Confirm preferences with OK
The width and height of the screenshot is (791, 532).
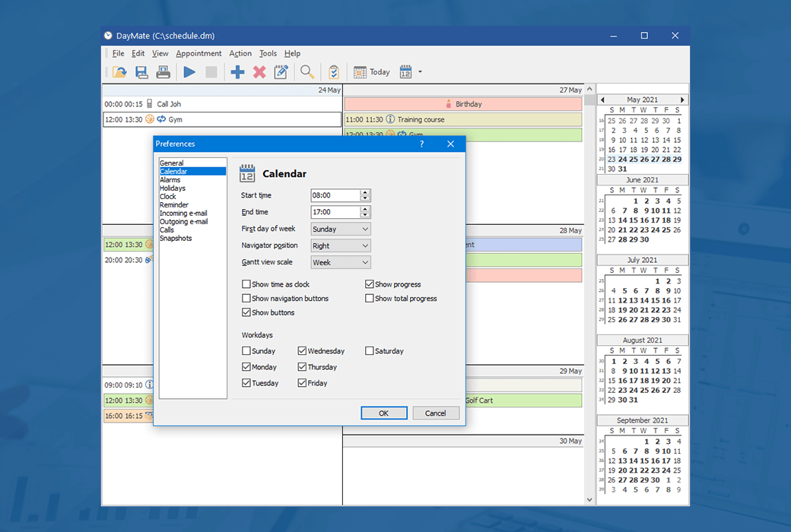click(384, 413)
